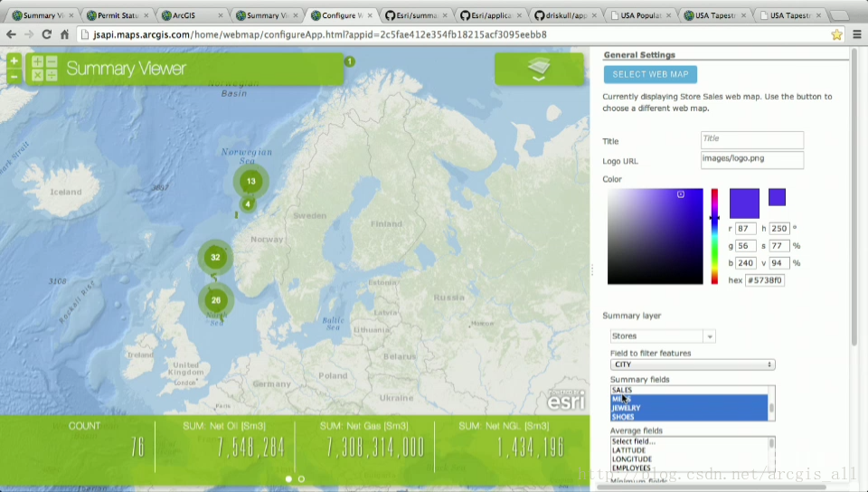Viewport: 868px width, 492px height.
Task: Switch to the Permit Status tab
Action: click(118, 15)
